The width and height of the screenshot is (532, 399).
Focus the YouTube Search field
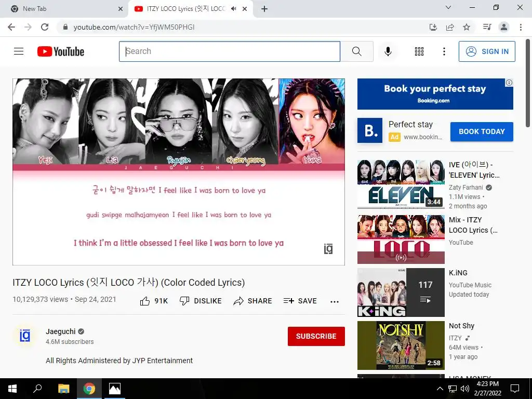[230, 51]
